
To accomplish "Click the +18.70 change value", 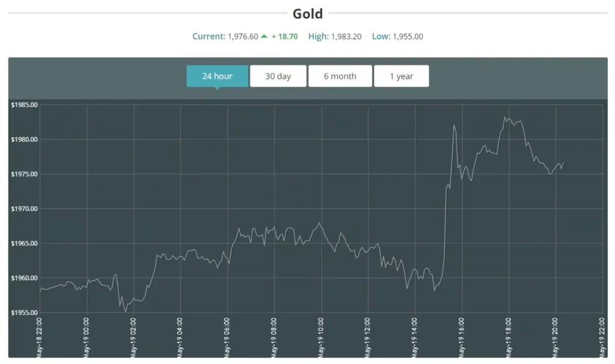I will pos(285,37).
